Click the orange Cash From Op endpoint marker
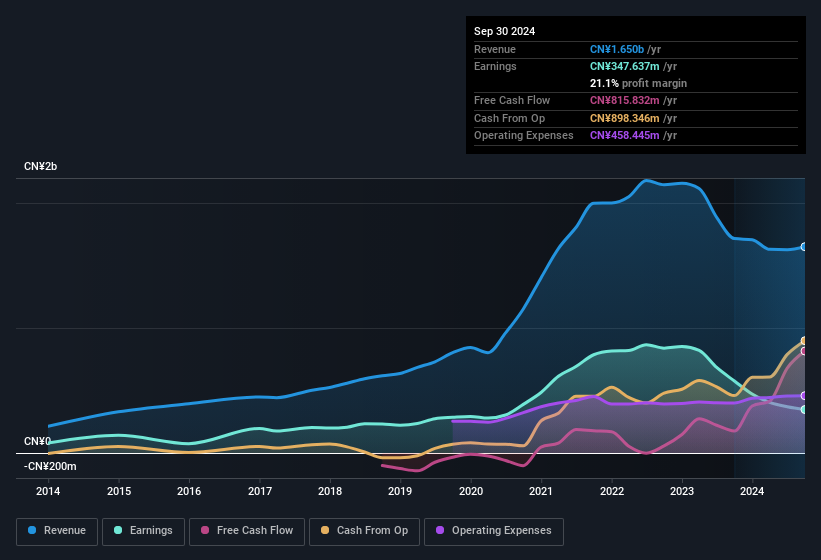Viewport: 821px width, 560px height. pyautogui.click(x=804, y=341)
